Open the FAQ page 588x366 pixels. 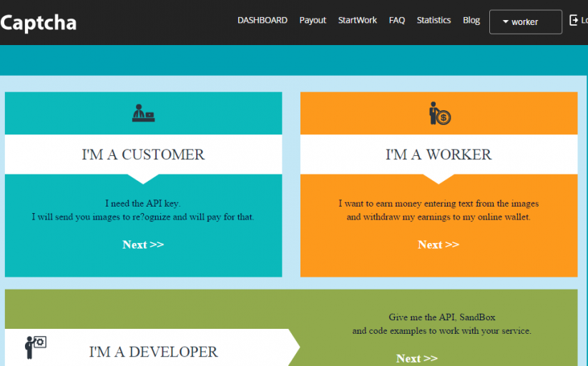click(397, 21)
